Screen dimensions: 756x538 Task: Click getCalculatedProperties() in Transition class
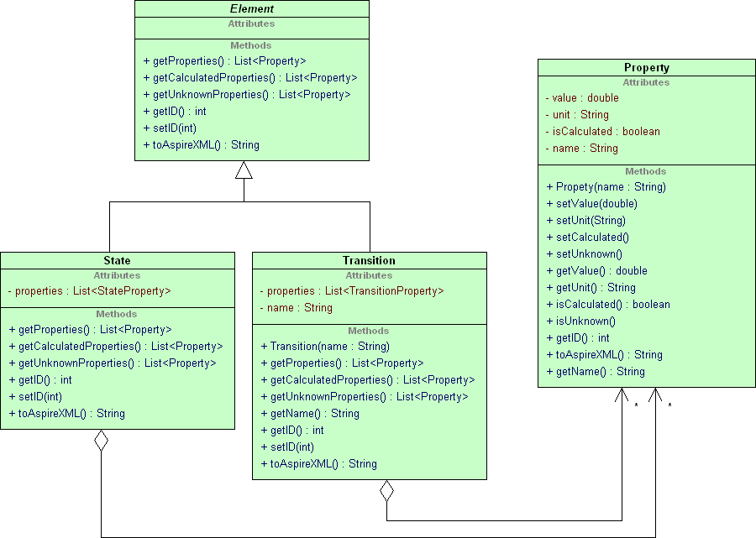tap(368, 380)
